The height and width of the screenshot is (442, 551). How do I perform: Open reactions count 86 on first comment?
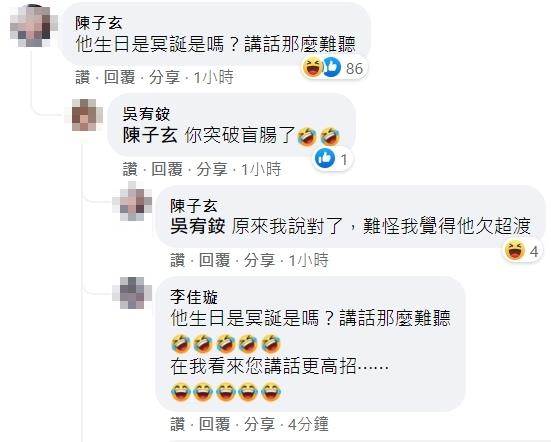[x=354, y=68]
